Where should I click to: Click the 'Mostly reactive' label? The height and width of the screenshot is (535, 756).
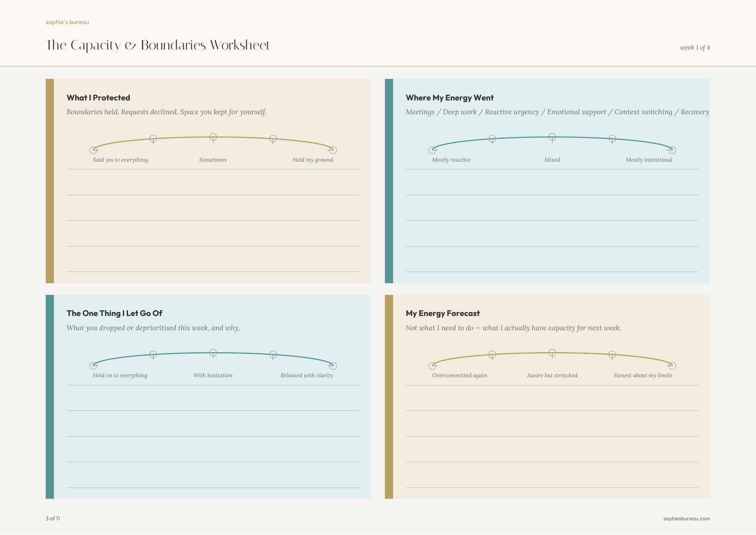tap(451, 160)
